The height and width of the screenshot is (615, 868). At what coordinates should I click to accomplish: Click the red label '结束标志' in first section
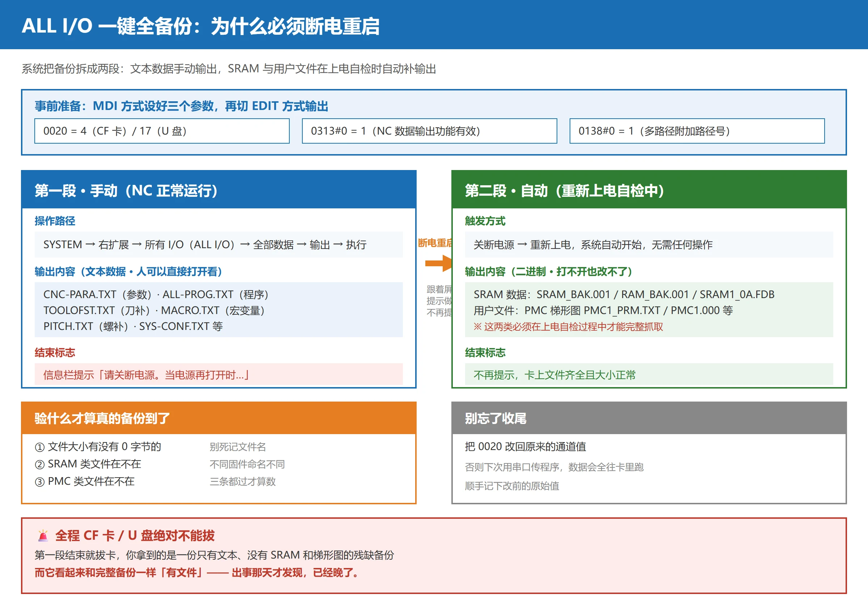click(x=55, y=353)
